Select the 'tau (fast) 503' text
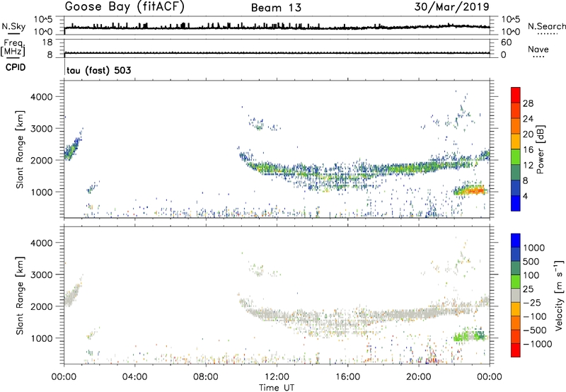Viewport: 566px width, 392px height. coord(98,70)
